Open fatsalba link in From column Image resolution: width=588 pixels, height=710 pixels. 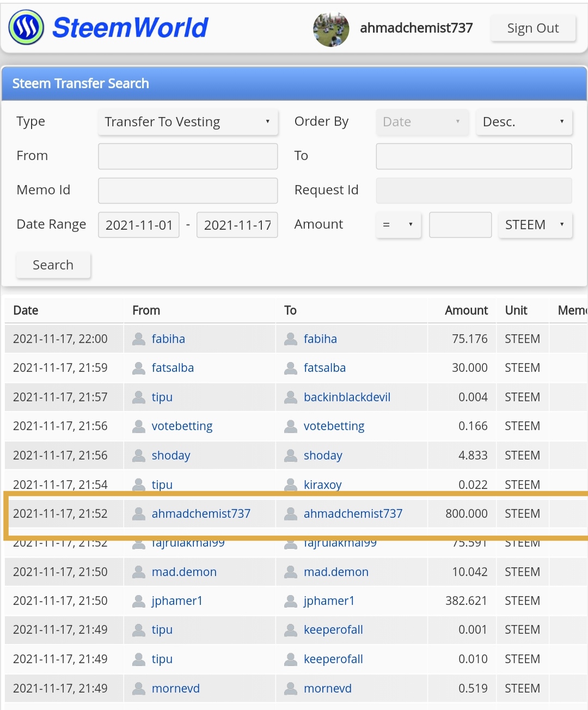[x=173, y=368]
